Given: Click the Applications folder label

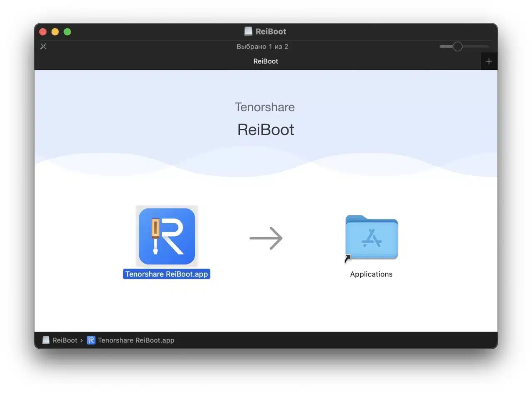Looking at the screenshot, I should click(x=371, y=274).
